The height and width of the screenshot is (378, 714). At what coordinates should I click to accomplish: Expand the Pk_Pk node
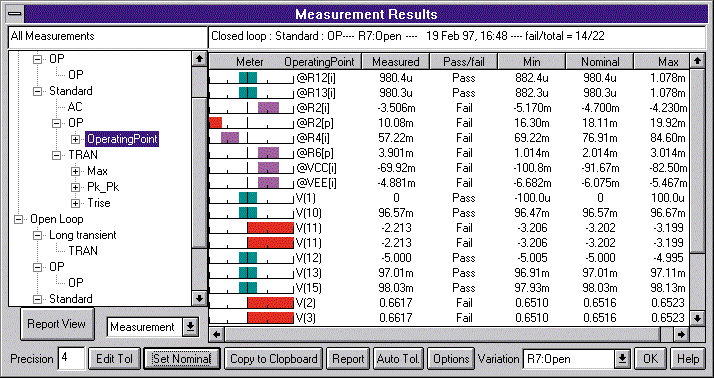click(x=76, y=187)
